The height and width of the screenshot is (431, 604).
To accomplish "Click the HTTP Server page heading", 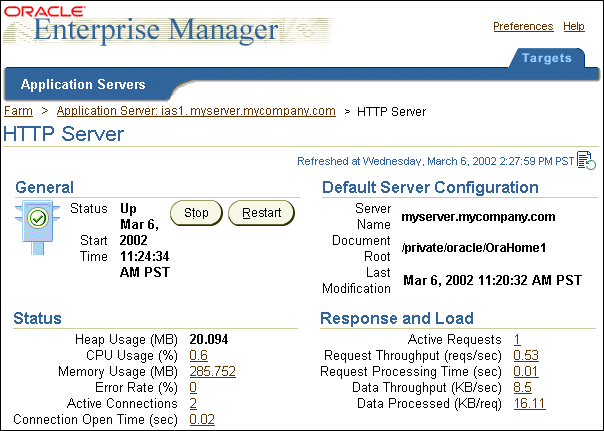I will click(x=64, y=134).
